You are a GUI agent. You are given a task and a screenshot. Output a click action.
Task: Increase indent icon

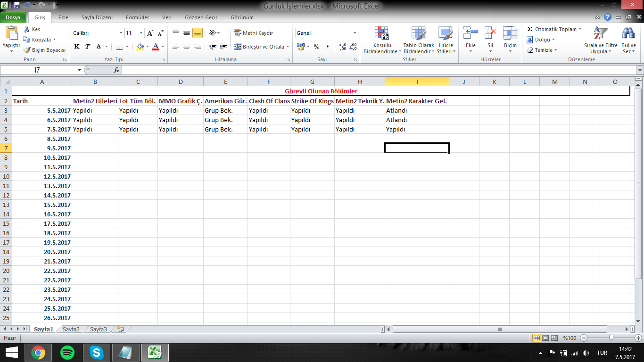pyautogui.click(x=223, y=47)
